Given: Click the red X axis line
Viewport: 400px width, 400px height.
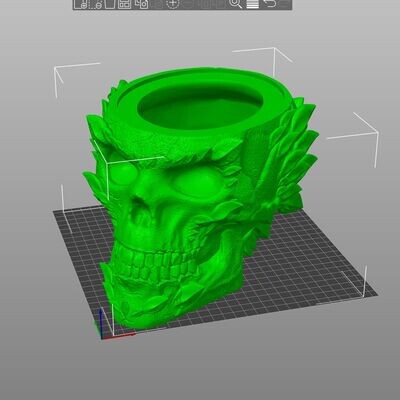Looking at the screenshot, I should [x=118, y=336].
